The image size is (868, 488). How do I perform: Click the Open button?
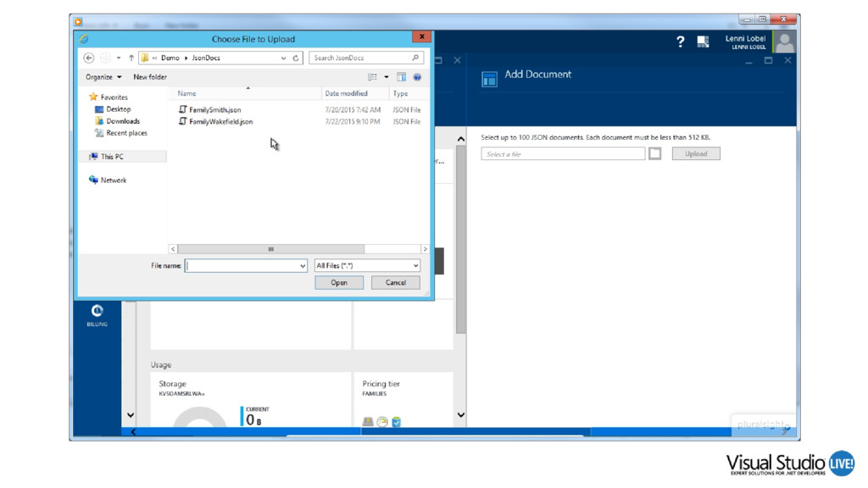pyautogui.click(x=339, y=282)
